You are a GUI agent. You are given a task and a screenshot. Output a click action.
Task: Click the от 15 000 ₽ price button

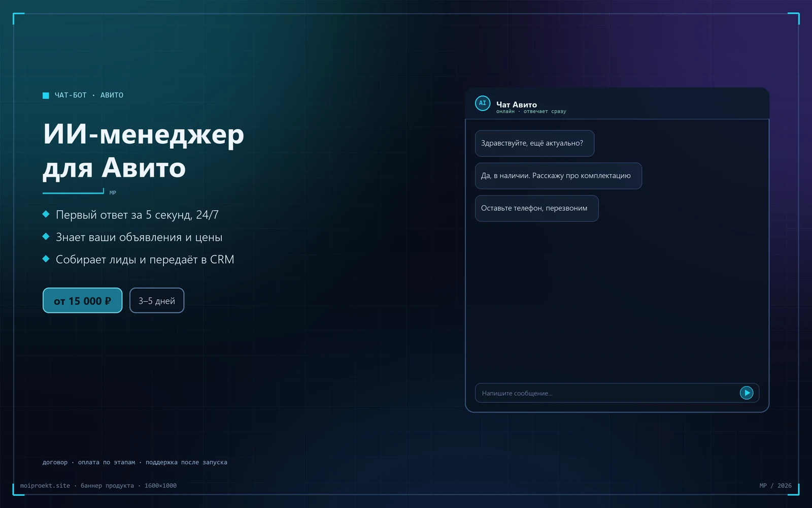pyautogui.click(x=83, y=301)
